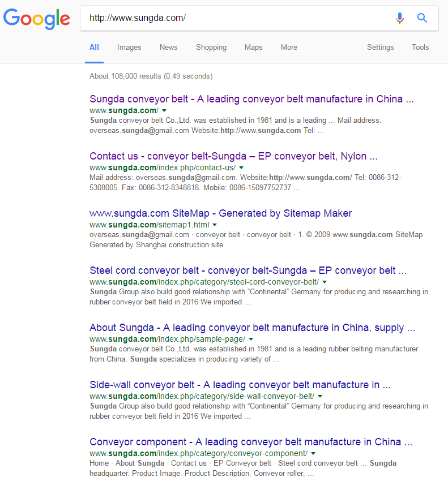Open 'Conveyor component' result link
This screenshot has width=448, height=477.
tap(251, 442)
